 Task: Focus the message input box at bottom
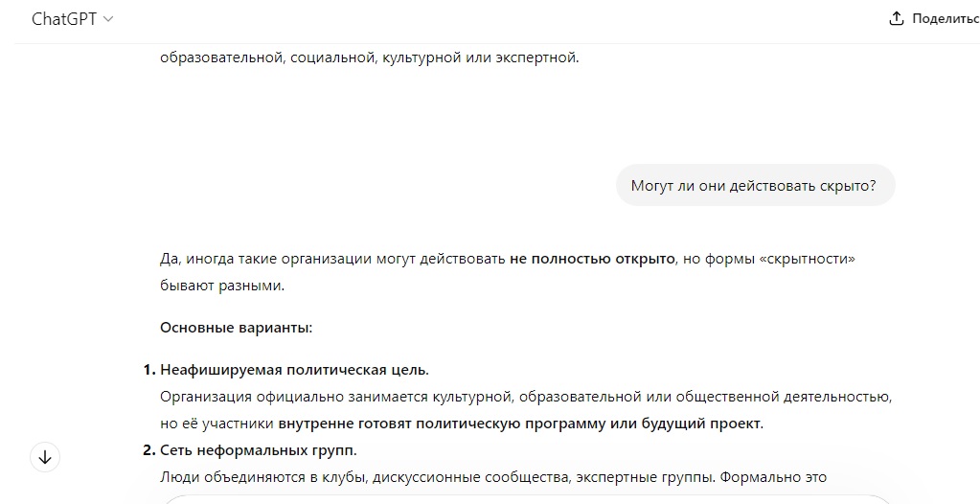pyautogui.click(x=526, y=499)
